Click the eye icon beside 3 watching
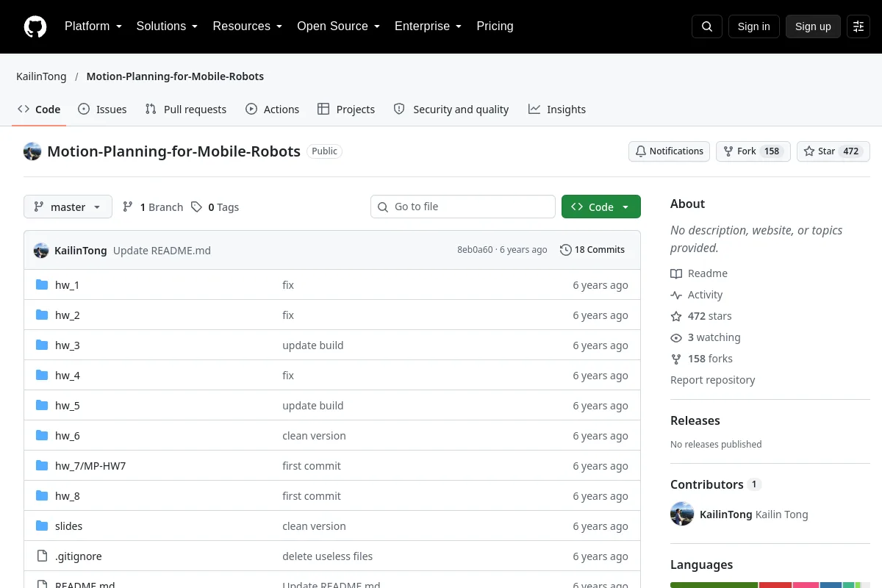 tap(676, 337)
